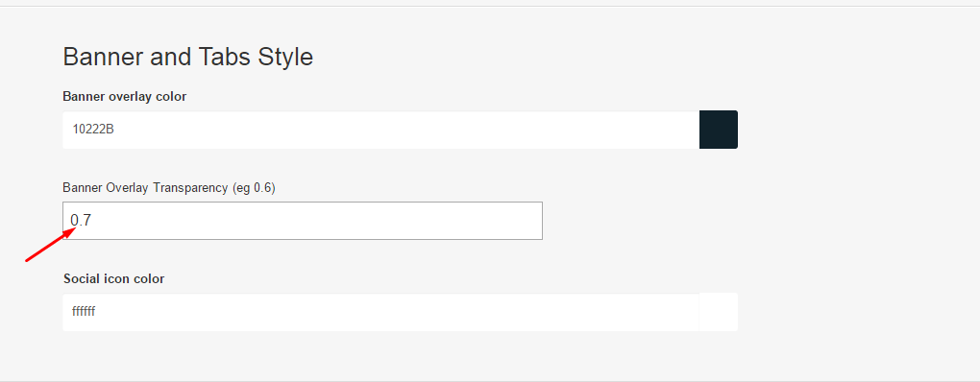Place cursor on the 0.7 transparency value
Viewport: 980px width, 382px height.
click(x=82, y=221)
